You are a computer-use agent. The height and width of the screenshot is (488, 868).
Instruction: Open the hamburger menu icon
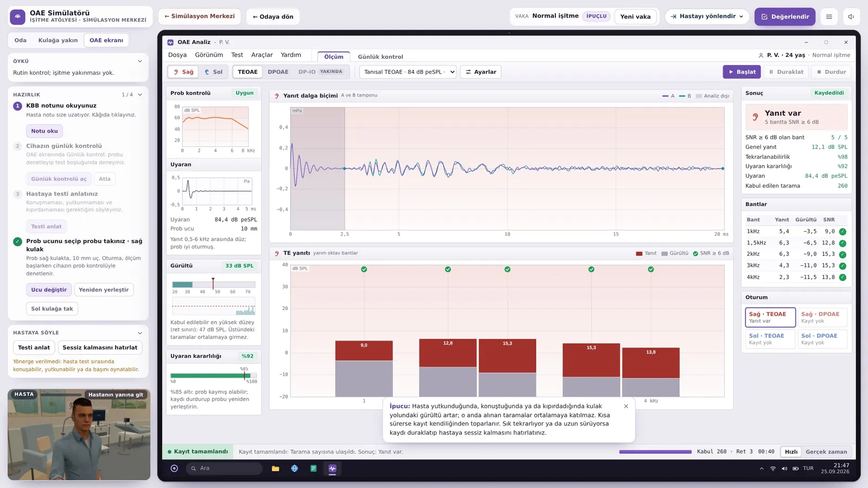point(829,17)
